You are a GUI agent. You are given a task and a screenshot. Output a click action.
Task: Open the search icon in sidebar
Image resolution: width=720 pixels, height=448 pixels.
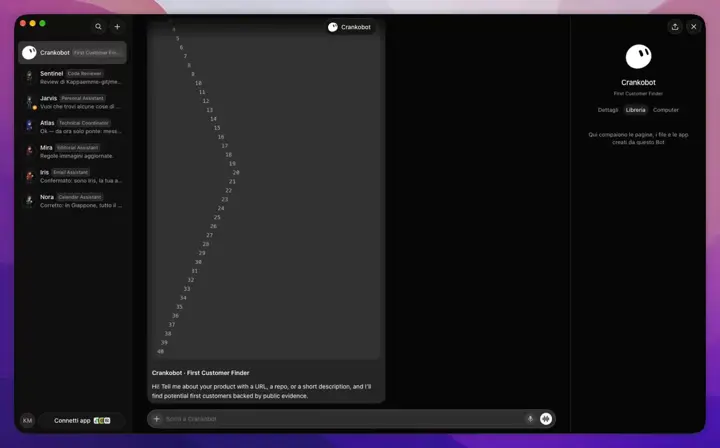click(98, 27)
